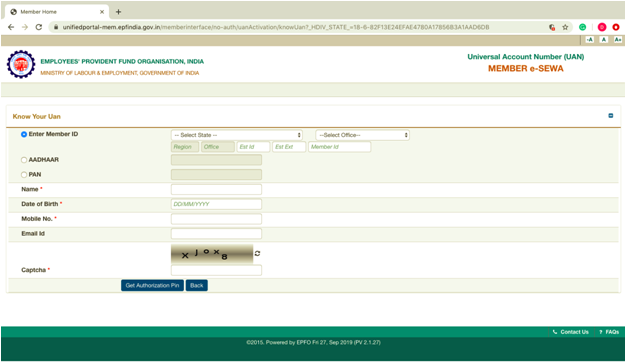Click the MEMBER e-SEWA heading
This screenshot has height=362, width=625.
pos(526,69)
